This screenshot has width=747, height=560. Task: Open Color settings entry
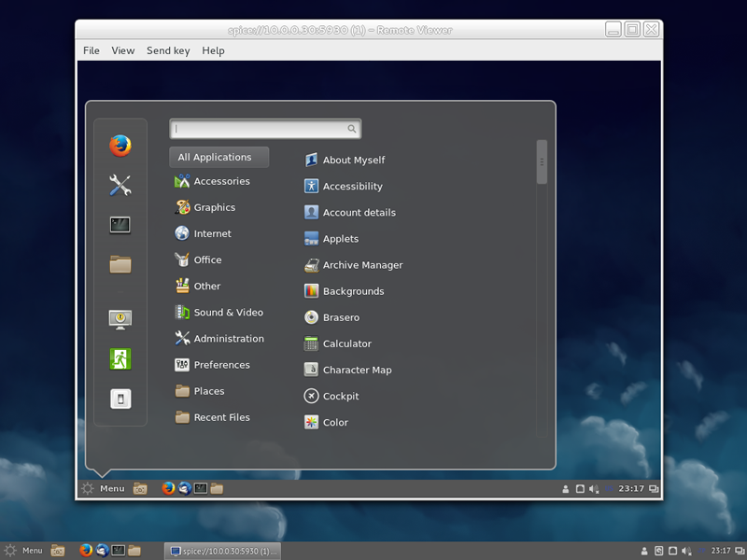click(326, 422)
